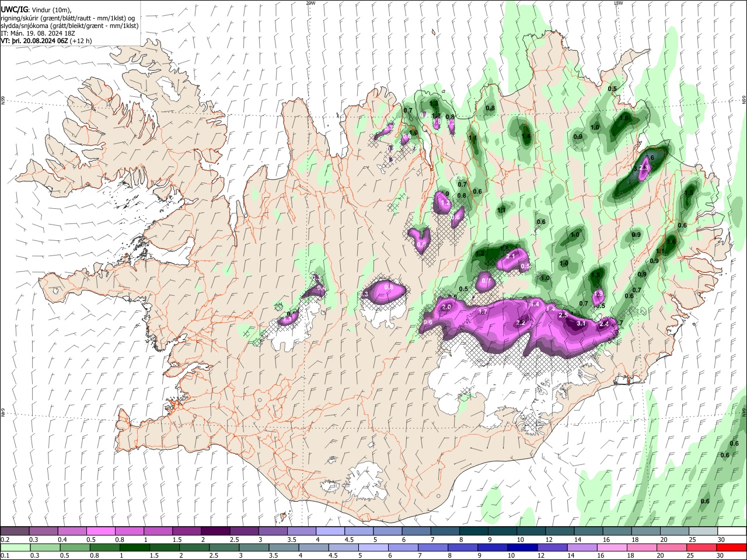
Task: Click the 'slydda/snjókoma' legend description line
Action: [x=69, y=26]
